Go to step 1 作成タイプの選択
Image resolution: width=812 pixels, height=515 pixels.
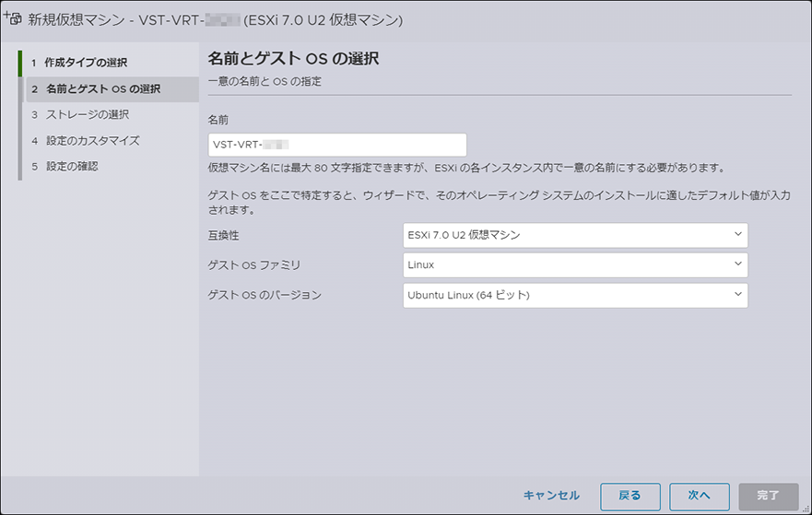(x=78, y=63)
